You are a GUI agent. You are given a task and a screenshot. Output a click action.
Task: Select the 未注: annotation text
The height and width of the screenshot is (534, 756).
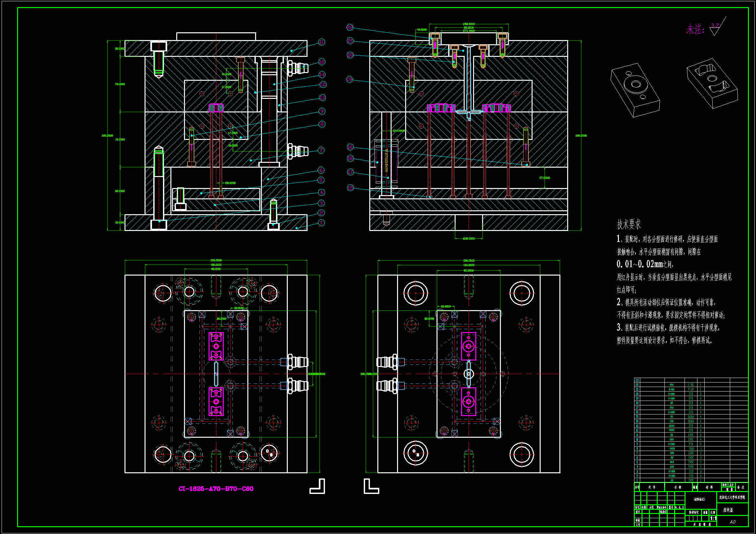[x=695, y=30]
